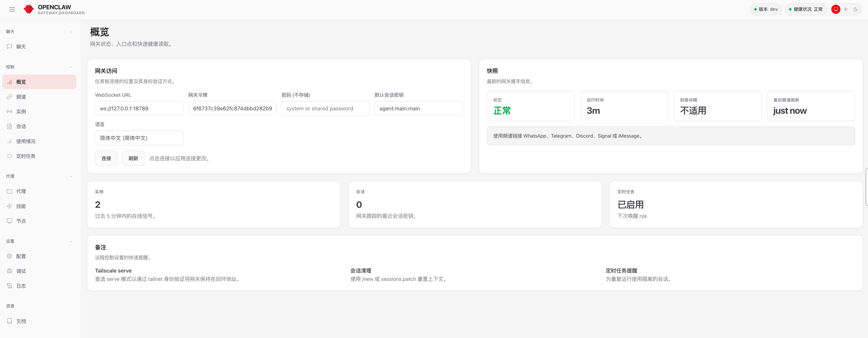Click the hamburger menu icon
The height and width of the screenshot is (338, 868).
pos(12,9)
